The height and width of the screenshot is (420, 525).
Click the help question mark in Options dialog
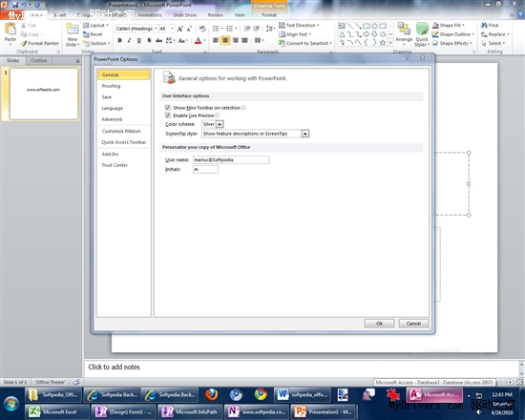coord(408,57)
